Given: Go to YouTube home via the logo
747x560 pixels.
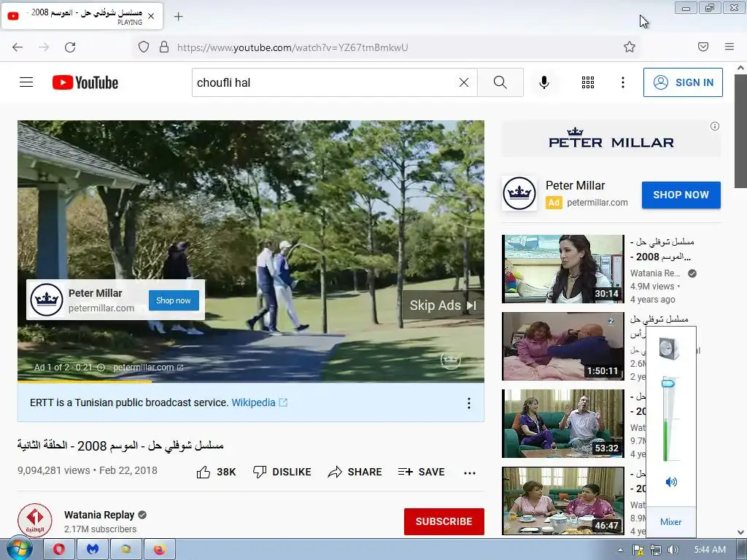Looking at the screenshot, I should (85, 82).
